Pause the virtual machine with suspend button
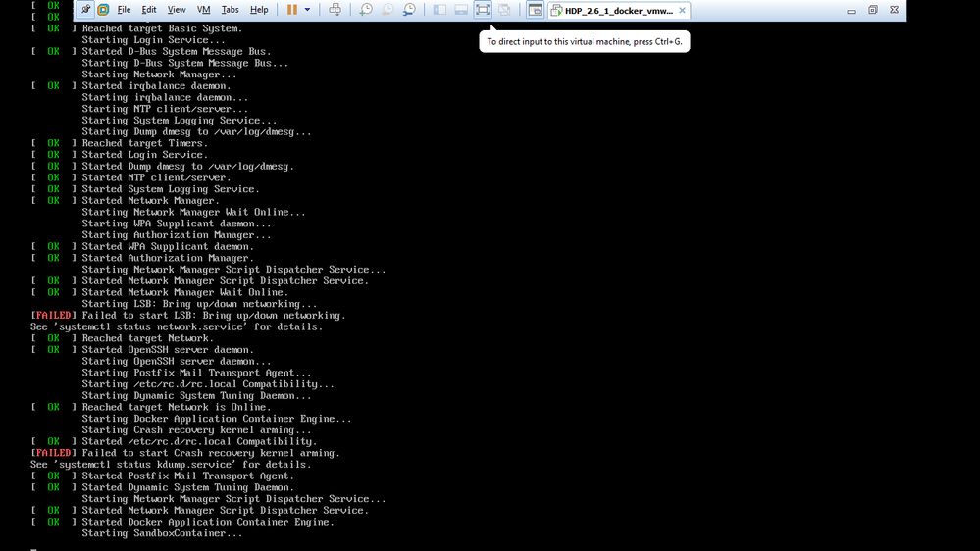 tap(292, 10)
